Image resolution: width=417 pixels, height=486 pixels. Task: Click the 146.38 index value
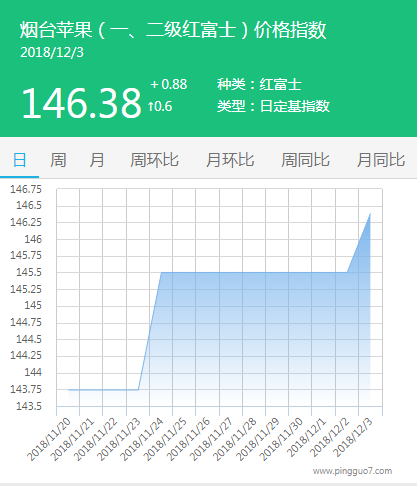pyautogui.click(x=82, y=103)
